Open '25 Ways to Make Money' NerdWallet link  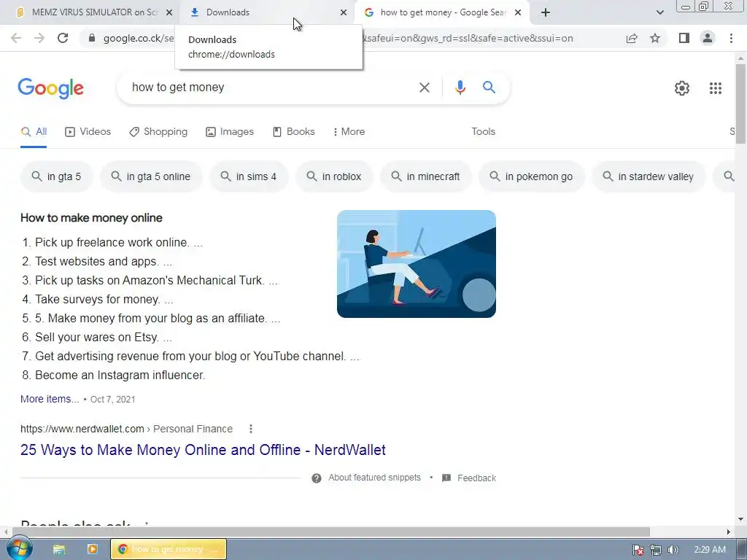pyautogui.click(x=203, y=450)
